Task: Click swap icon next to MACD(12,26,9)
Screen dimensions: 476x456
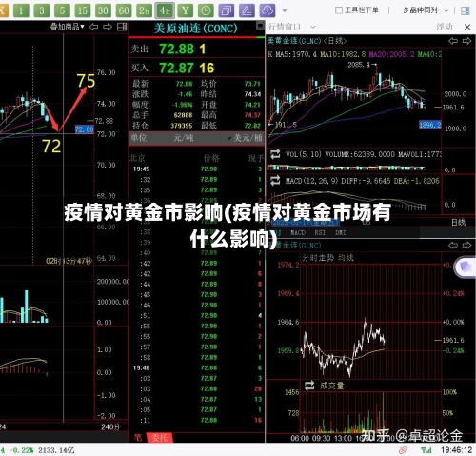Action: (275, 181)
